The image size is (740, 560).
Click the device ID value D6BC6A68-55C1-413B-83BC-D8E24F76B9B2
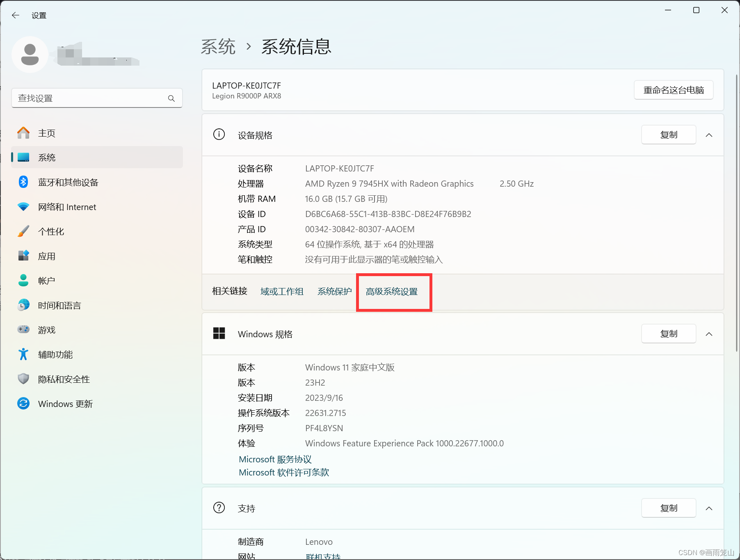[388, 214]
